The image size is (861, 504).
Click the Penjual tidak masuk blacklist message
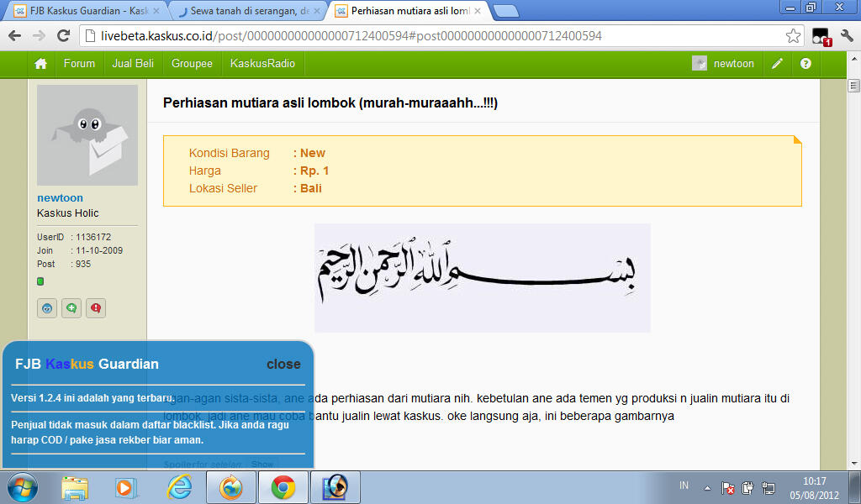click(150, 432)
